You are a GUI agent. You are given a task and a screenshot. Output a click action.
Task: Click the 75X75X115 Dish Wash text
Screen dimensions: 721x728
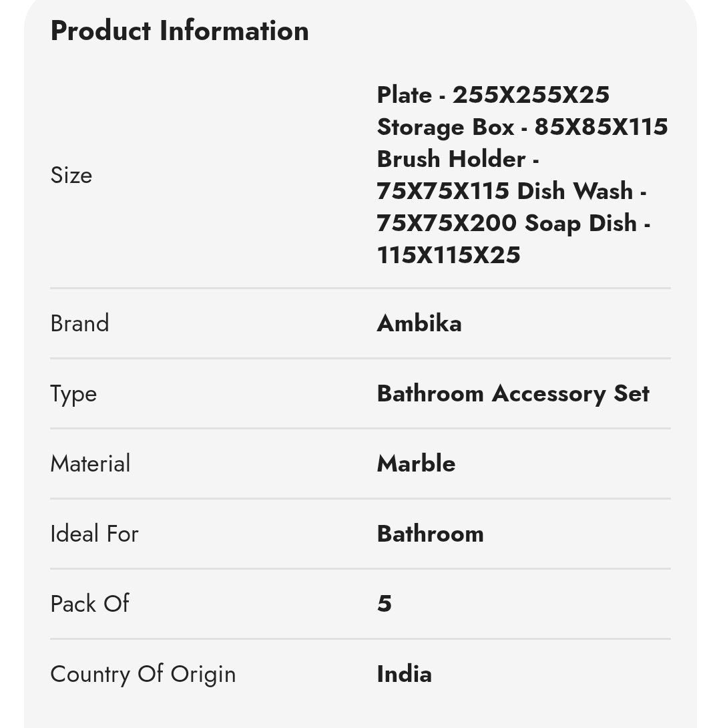tap(511, 191)
